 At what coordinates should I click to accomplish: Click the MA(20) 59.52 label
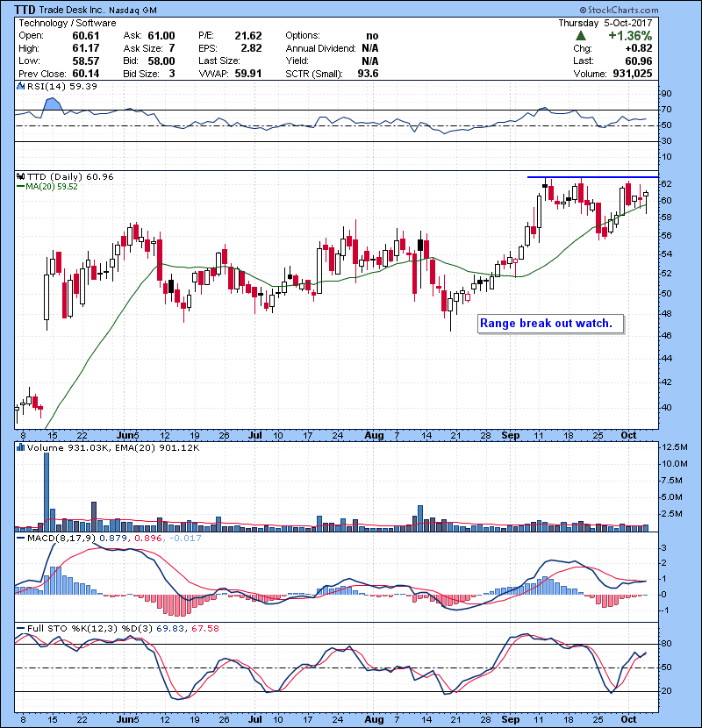[x=52, y=187]
